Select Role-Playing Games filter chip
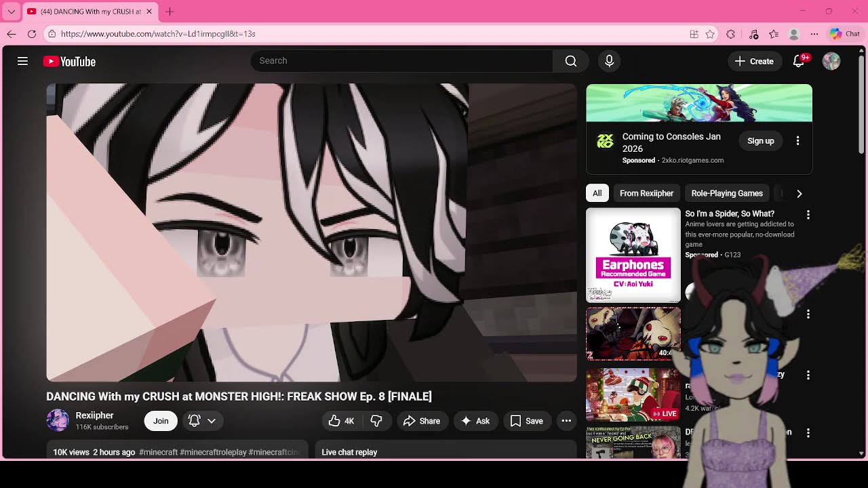This screenshot has height=488, width=868. [x=727, y=193]
